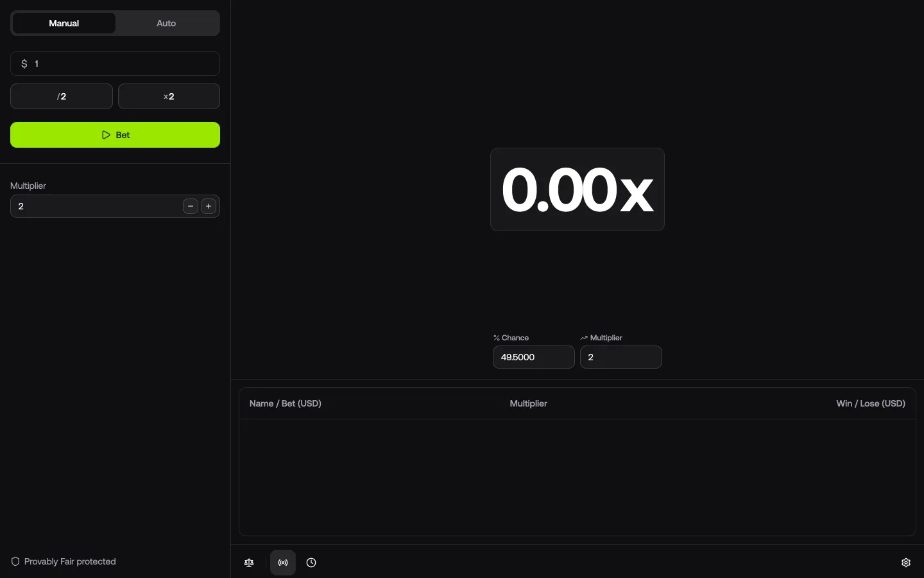The image size is (924, 578).
Task: Click the Chance label above percentage field
Action: pyautogui.click(x=511, y=338)
